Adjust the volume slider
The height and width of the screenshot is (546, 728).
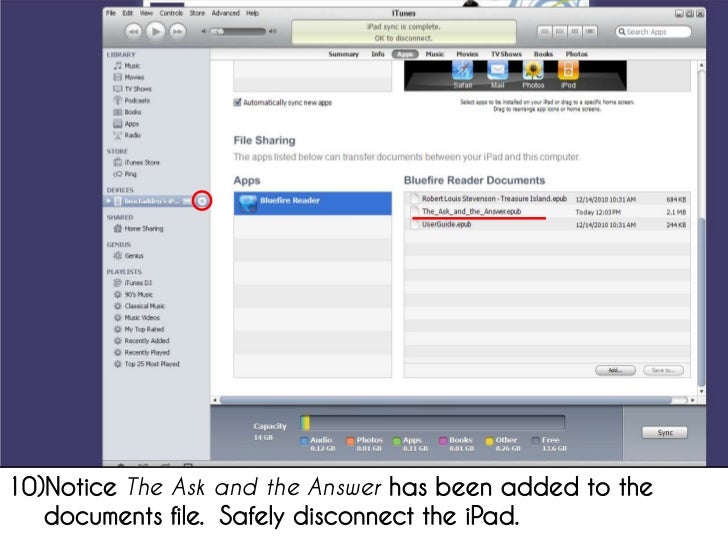(x=239, y=32)
